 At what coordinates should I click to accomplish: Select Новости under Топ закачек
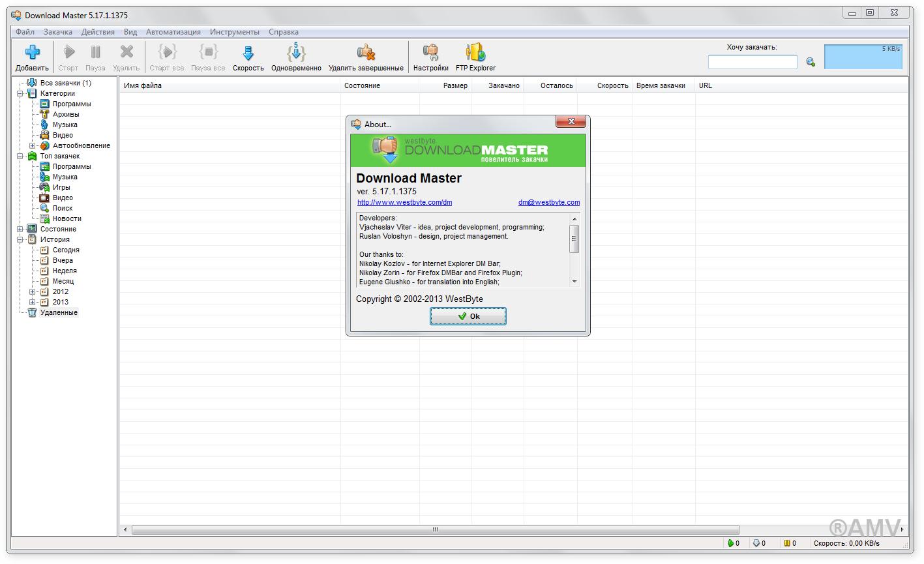[x=67, y=218]
